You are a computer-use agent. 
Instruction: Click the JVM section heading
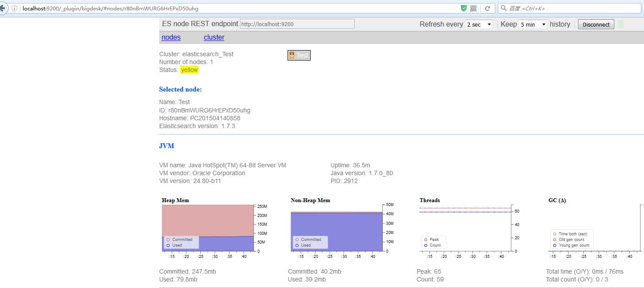(167, 146)
